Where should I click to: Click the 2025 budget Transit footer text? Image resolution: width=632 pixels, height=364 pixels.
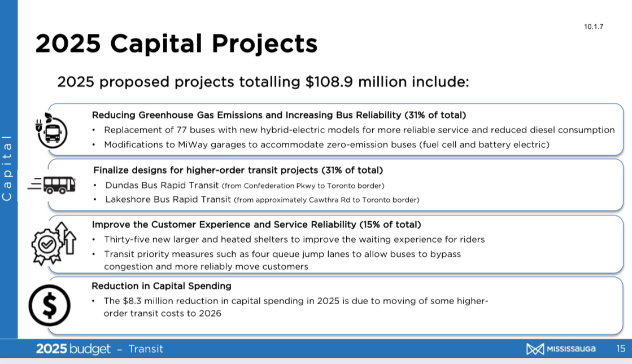coord(100,349)
